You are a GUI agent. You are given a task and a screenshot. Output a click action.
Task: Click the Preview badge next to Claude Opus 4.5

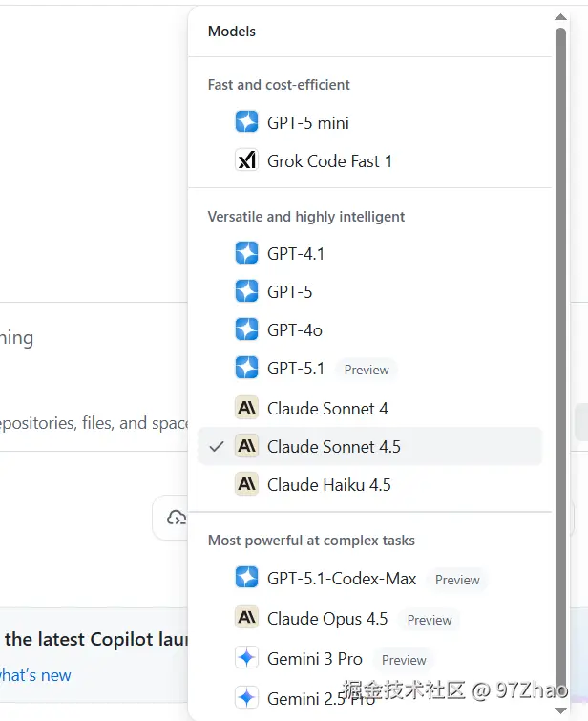pos(430,620)
